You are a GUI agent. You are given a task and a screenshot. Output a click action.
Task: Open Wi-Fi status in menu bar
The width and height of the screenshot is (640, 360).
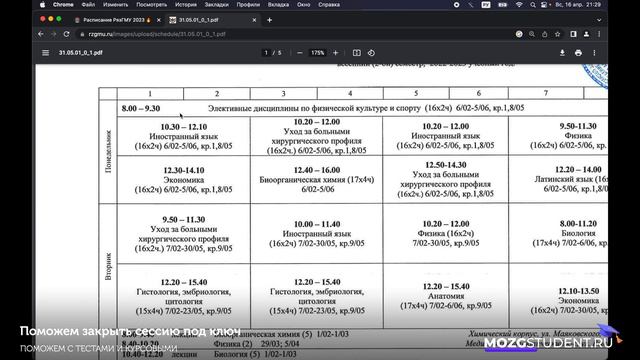[x=519, y=5]
